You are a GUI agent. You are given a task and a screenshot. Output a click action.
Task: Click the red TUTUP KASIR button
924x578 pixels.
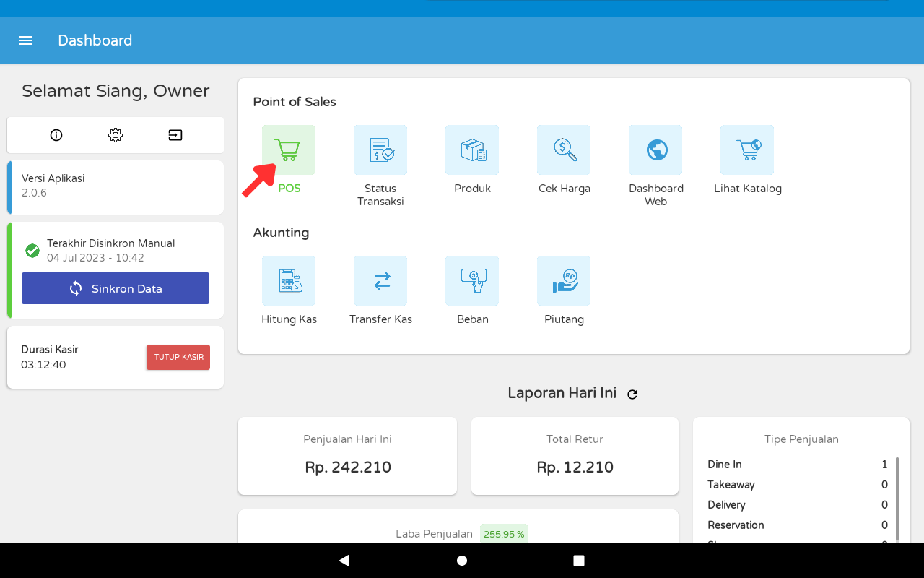point(178,357)
